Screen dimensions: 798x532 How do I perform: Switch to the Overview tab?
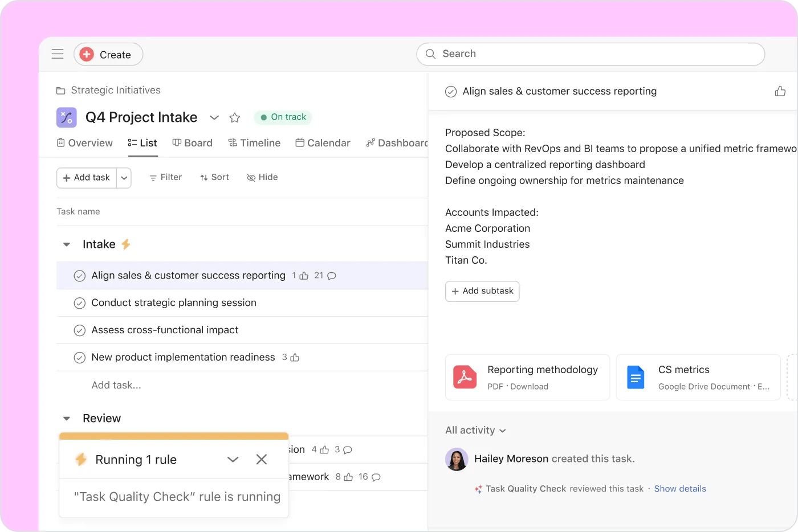point(85,143)
